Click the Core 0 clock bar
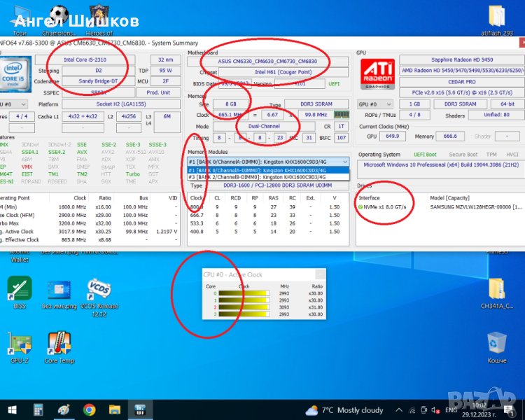Viewport: 525px width, 420px height. [244, 294]
